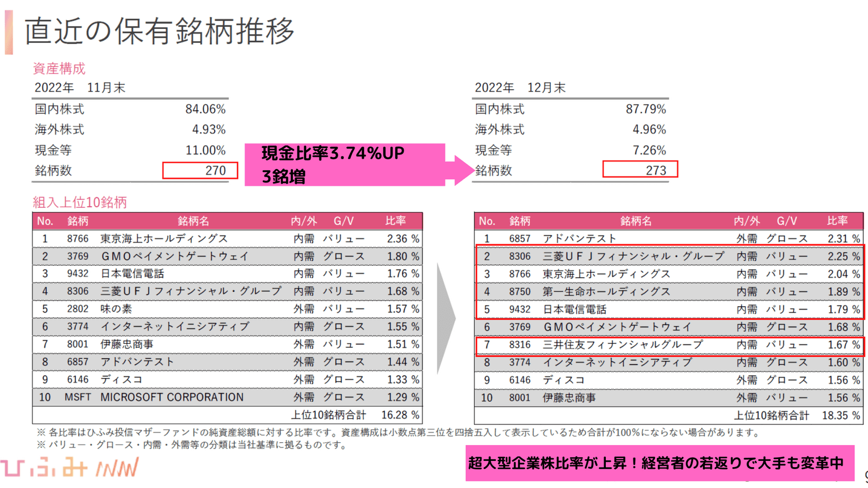The width and height of the screenshot is (868, 488).
Task: Click the 2022年 11月末 date label
Action: click(x=80, y=88)
